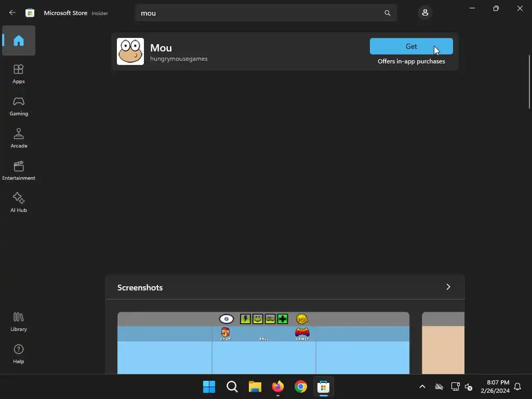Go to the Entertainment section
The image size is (532, 399).
(19, 170)
